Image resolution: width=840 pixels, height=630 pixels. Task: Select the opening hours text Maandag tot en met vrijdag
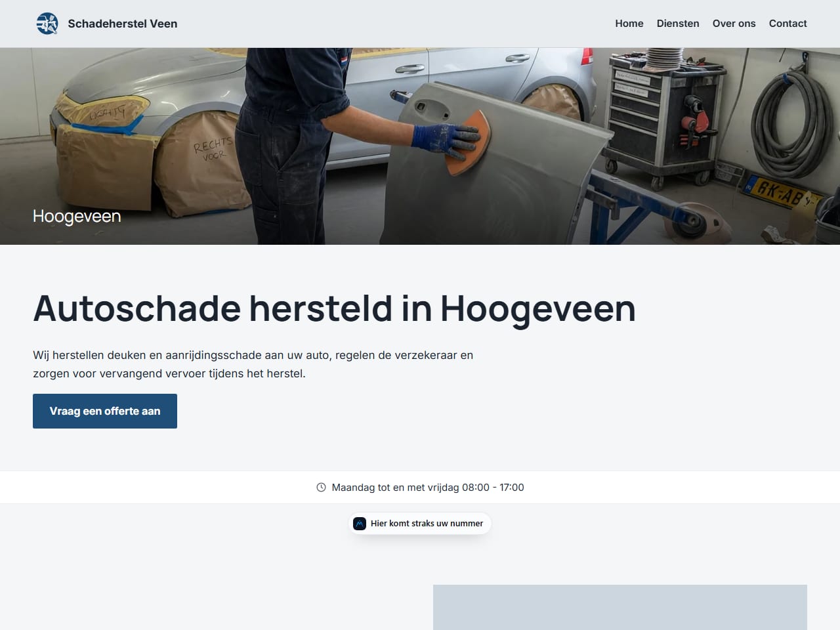pyautogui.click(x=396, y=488)
